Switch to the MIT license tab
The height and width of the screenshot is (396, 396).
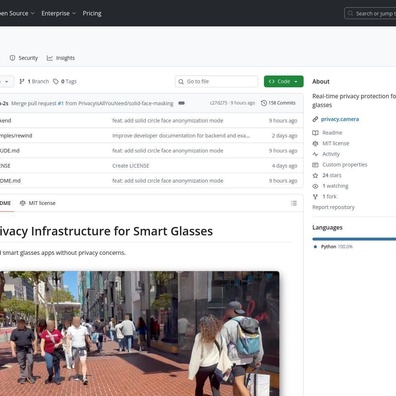[x=38, y=203]
